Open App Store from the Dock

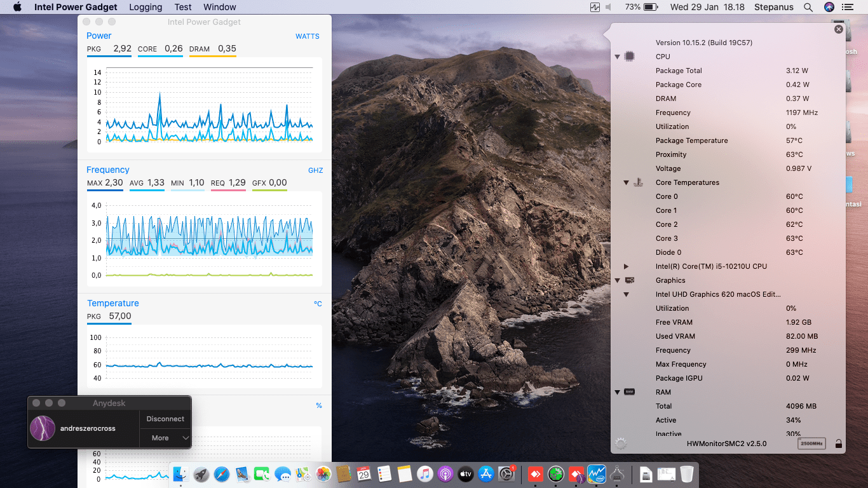pos(486,474)
